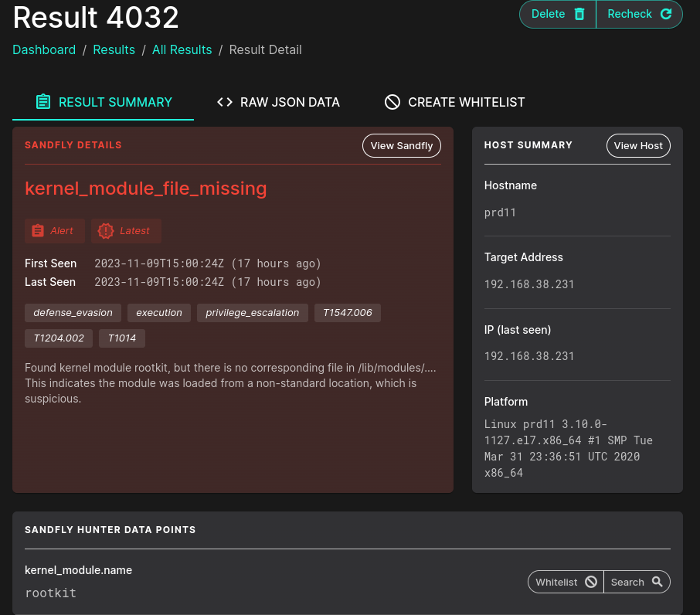Image resolution: width=700 pixels, height=615 pixels.
Task: Select the defense_evasion tag
Action: coord(73,313)
